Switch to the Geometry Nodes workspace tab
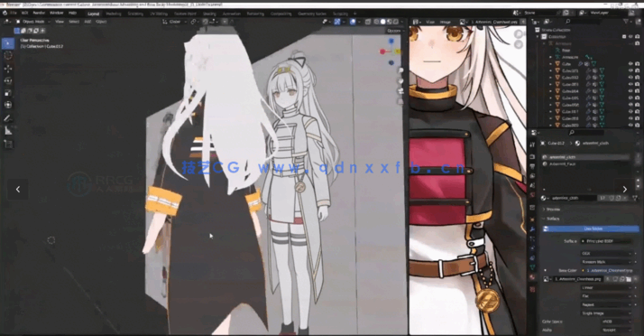This screenshot has height=336, width=644. click(x=312, y=14)
